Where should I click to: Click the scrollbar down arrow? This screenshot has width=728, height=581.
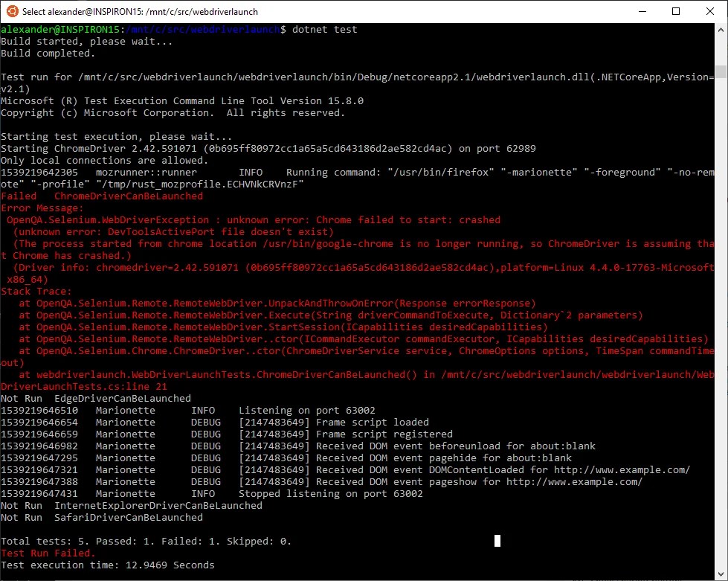pyautogui.click(x=721, y=574)
